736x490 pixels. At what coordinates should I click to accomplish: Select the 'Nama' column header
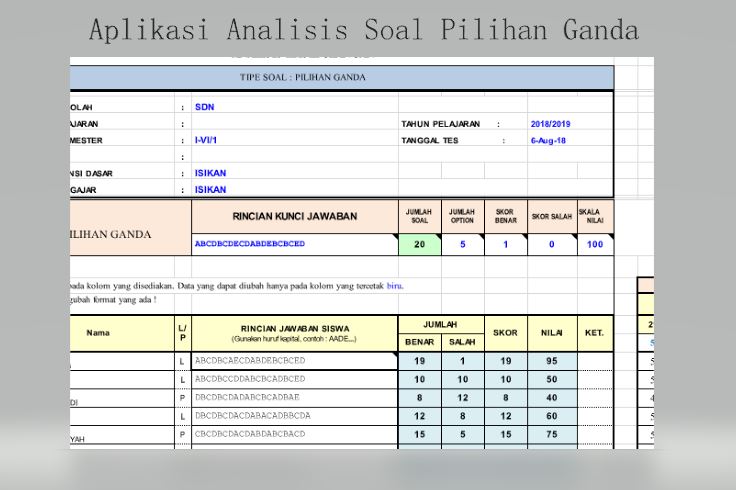point(122,333)
